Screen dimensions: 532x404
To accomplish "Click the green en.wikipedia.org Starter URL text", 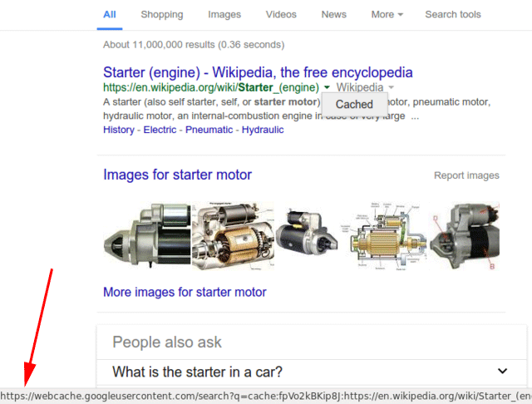I will (211, 87).
